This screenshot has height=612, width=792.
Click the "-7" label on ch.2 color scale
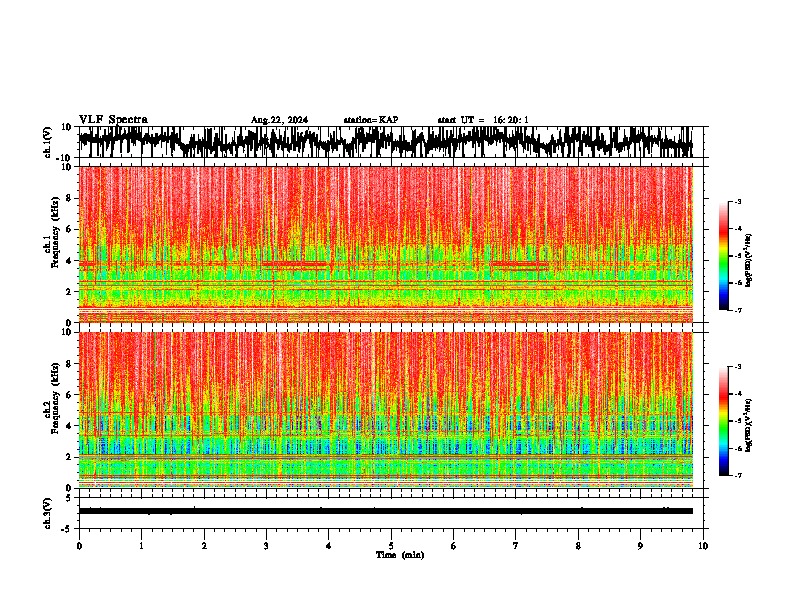click(737, 476)
